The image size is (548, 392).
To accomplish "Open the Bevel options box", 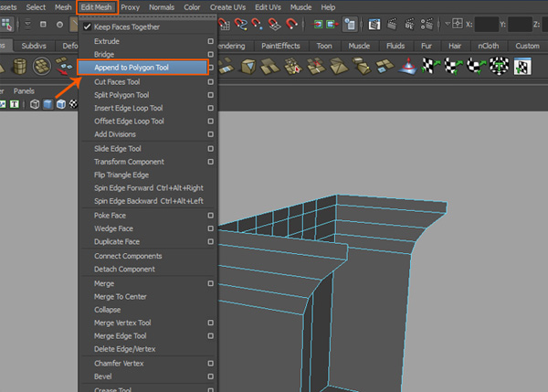I will point(210,376).
